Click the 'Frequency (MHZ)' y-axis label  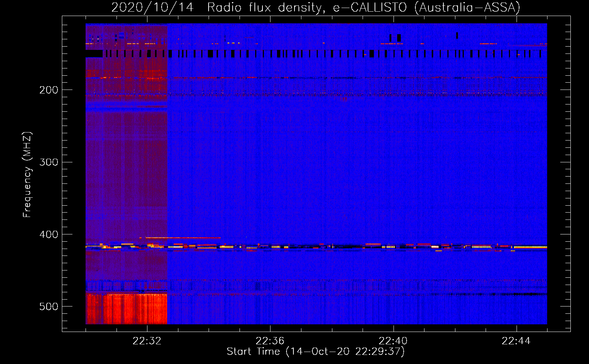pos(27,175)
